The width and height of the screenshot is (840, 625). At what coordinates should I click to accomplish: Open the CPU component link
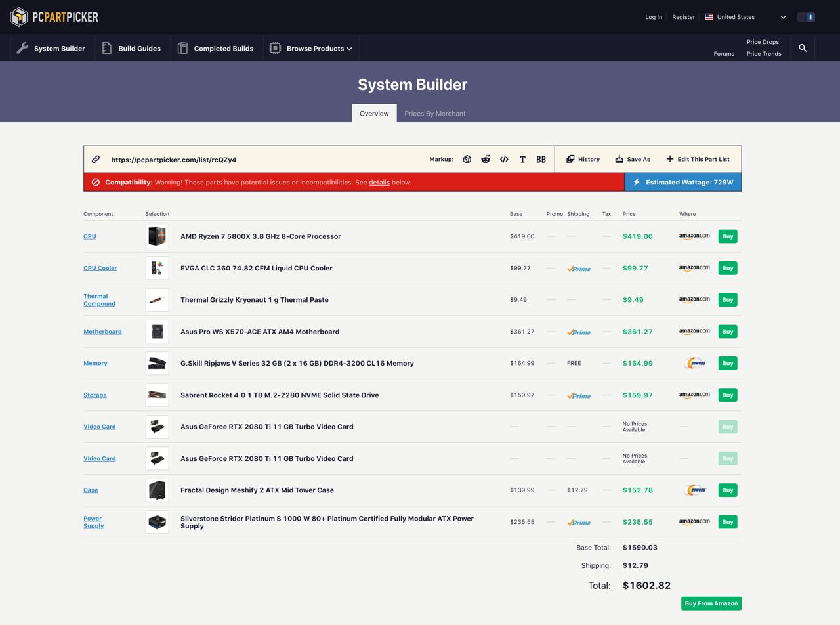[x=90, y=236]
